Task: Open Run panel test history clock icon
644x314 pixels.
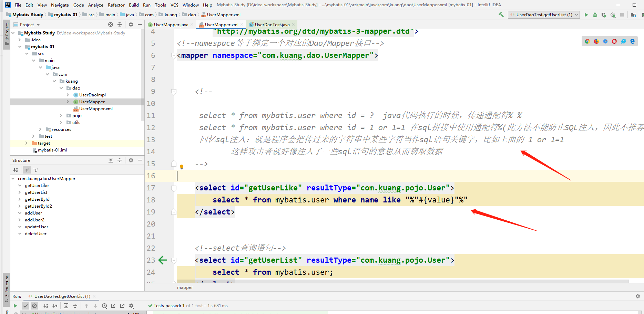Action: point(104,306)
